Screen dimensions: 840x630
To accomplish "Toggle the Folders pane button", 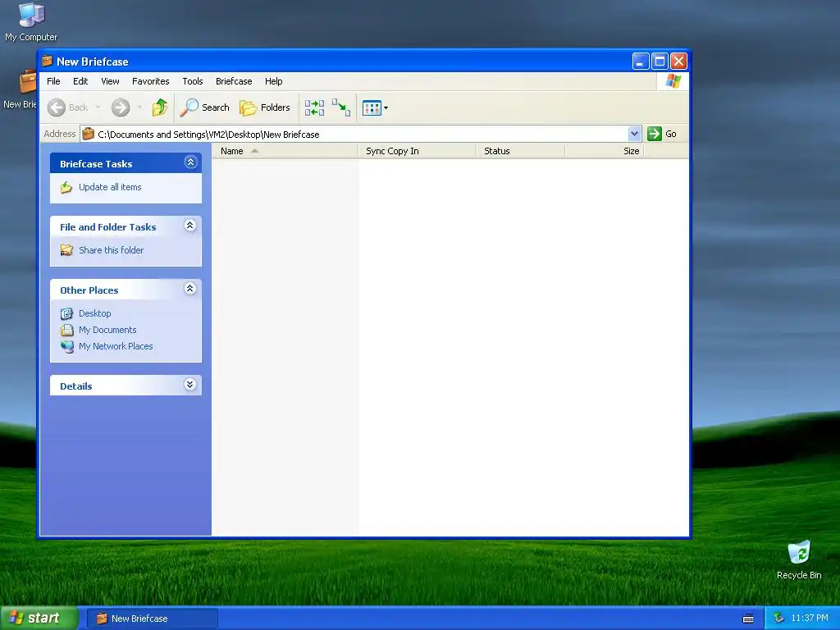I will pos(265,107).
